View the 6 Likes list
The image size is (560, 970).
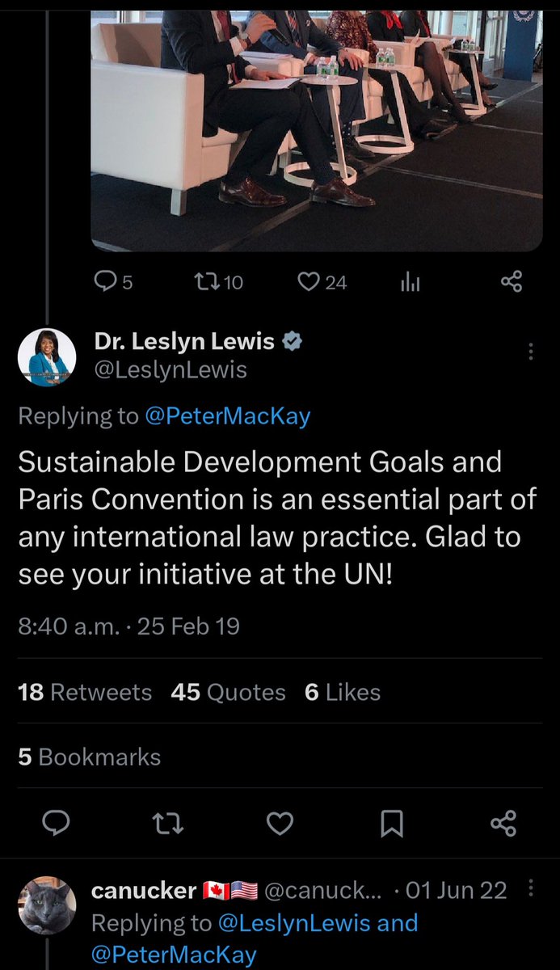(x=343, y=692)
